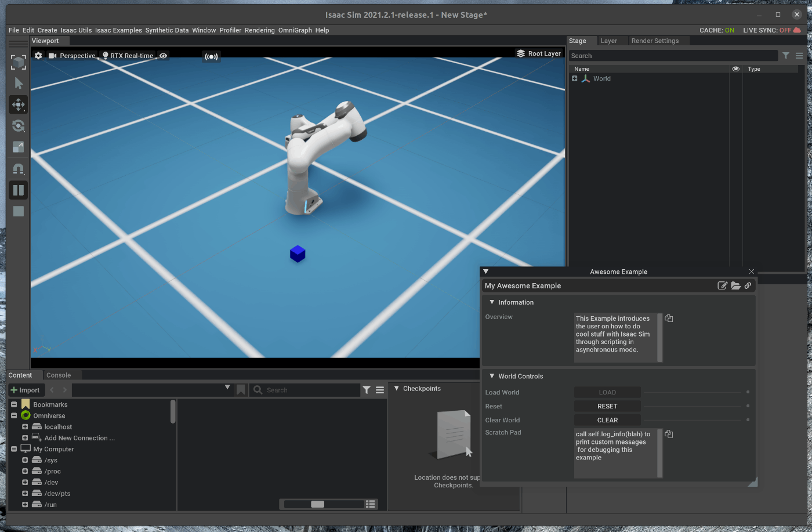Viewport: 812px width, 532px height.
Task: Open the OmniGraph menu
Action: click(295, 30)
